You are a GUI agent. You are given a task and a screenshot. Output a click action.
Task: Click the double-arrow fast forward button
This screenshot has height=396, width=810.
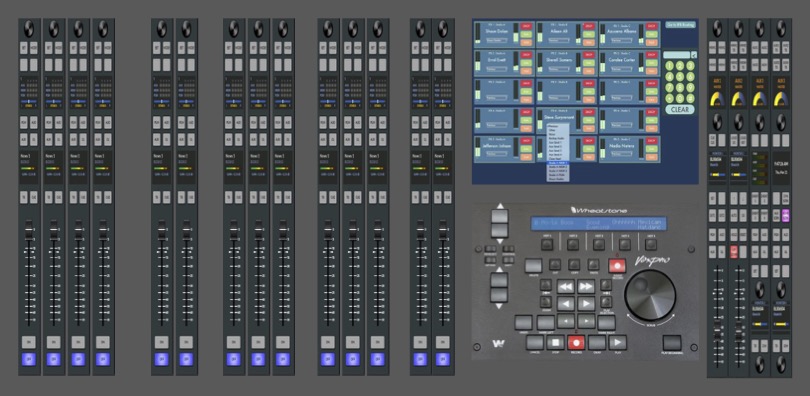(585, 287)
